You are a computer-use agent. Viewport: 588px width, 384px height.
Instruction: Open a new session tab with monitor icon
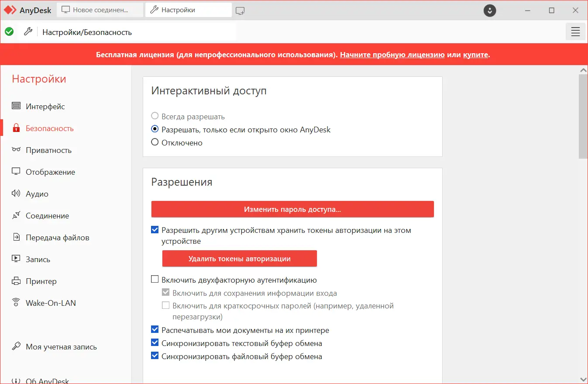(x=240, y=10)
